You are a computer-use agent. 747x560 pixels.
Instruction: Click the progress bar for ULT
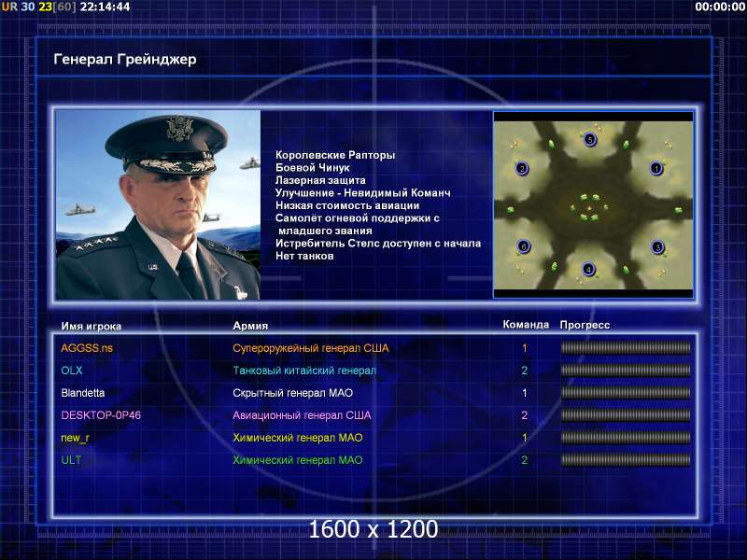coord(626,460)
